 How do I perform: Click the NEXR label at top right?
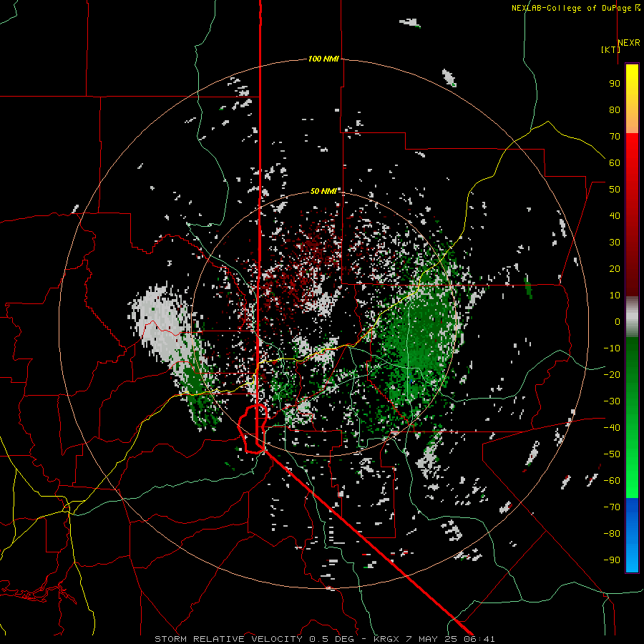(x=629, y=43)
